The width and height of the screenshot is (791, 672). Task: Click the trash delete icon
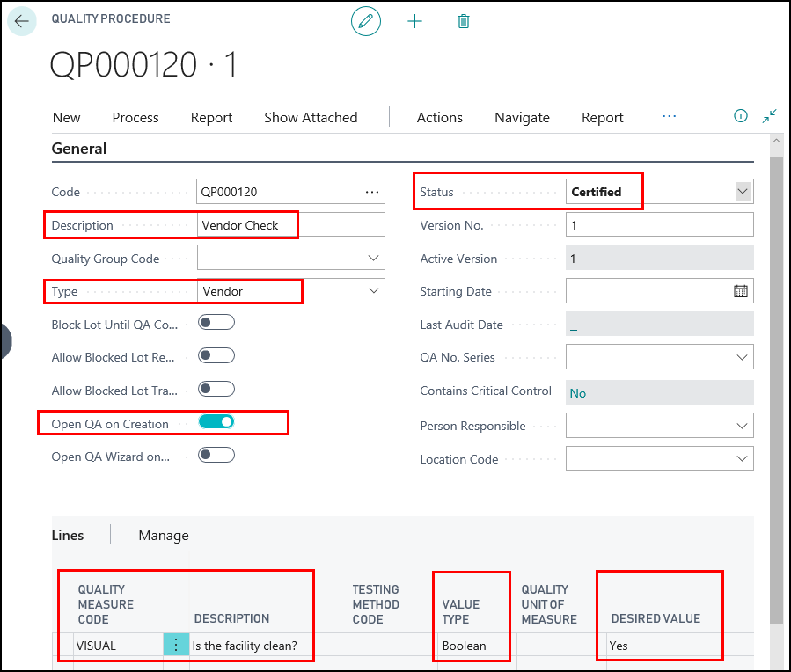coord(464,21)
